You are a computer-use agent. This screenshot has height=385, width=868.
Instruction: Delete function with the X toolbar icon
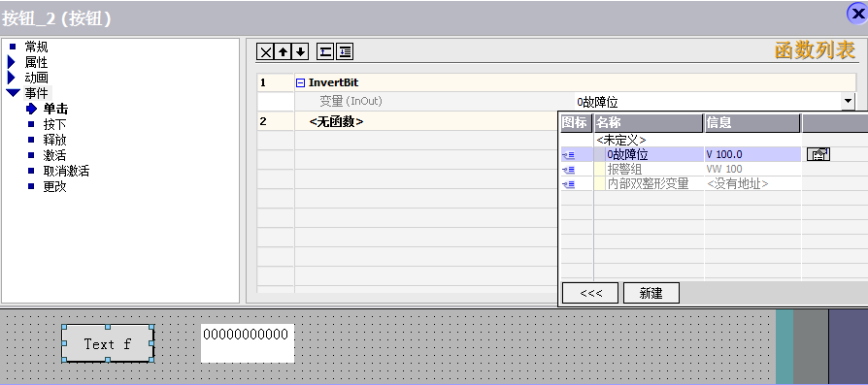(x=266, y=52)
